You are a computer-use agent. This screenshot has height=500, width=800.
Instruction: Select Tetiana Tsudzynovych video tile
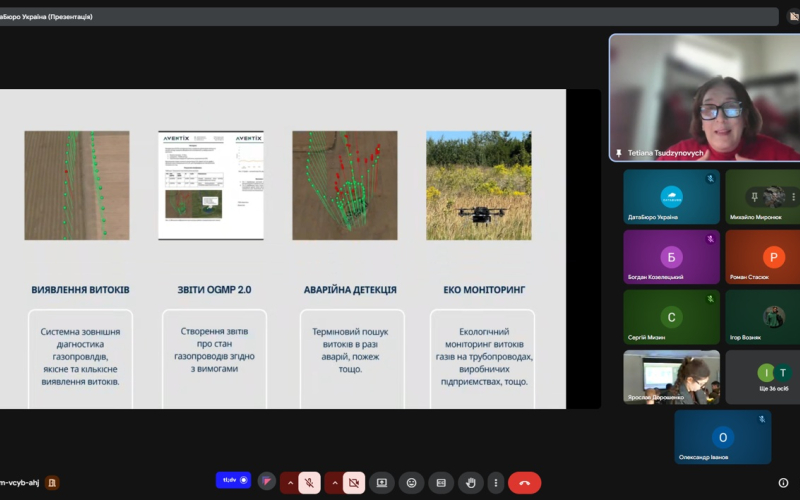click(x=704, y=98)
